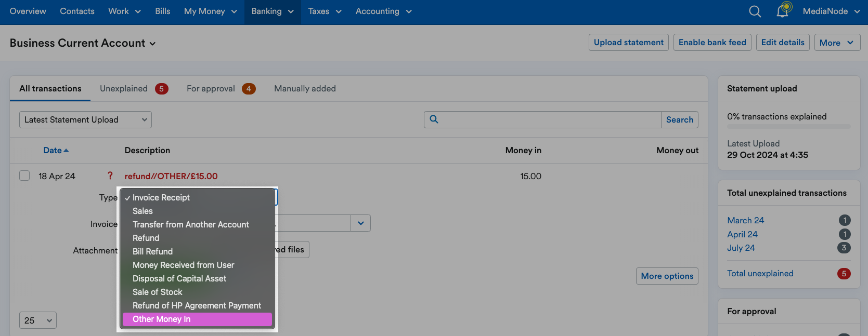The image size is (868, 336).
Task: Open the Invoice dropdown arrow
Action: click(360, 223)
